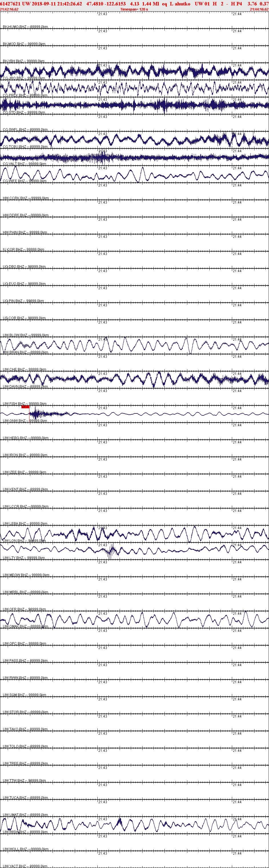Select the BK.HUMO.BHZ station label
Viewport: 269px width, 868px height.
pos(25,27)
